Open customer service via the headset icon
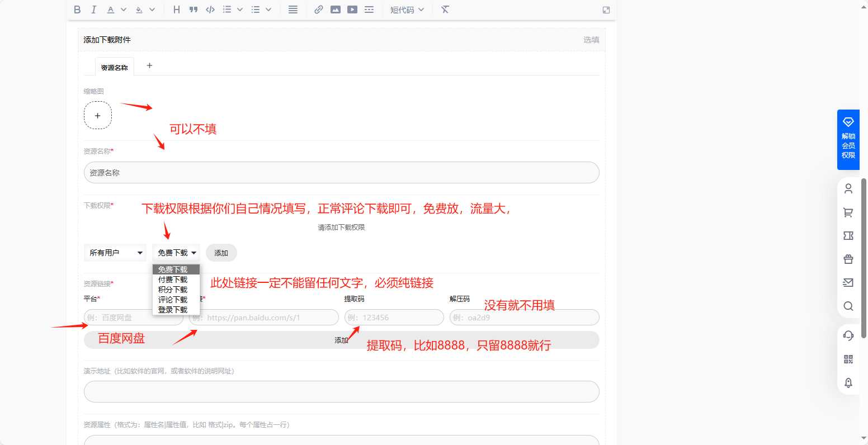The image size is (868, 445). pyautogui.click(x=848, y=335)
